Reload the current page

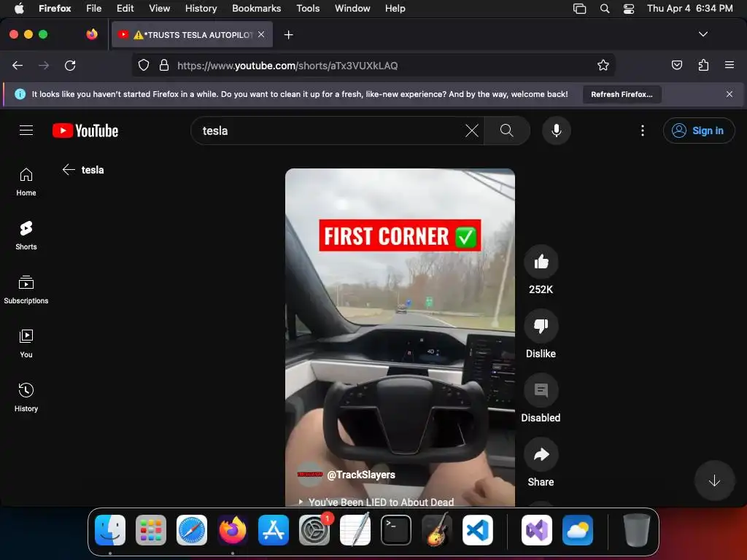70,65
